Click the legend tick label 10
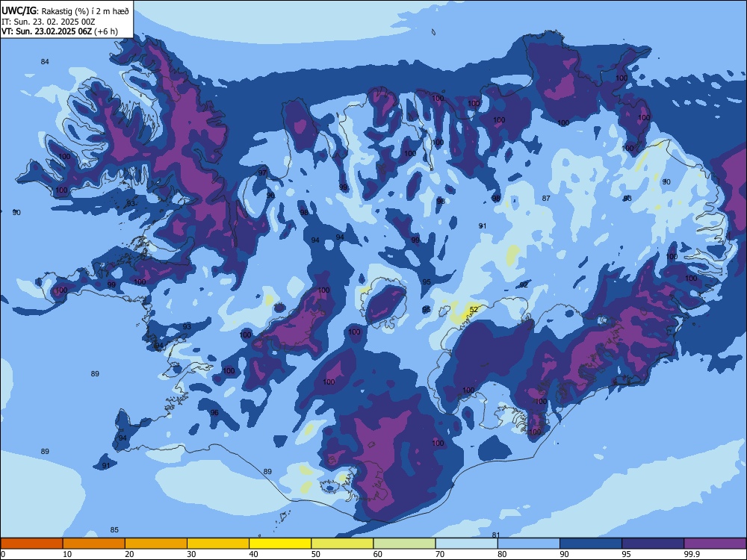Image resolution: width=747 pixels, height=560 pixels. click(67, 554)
